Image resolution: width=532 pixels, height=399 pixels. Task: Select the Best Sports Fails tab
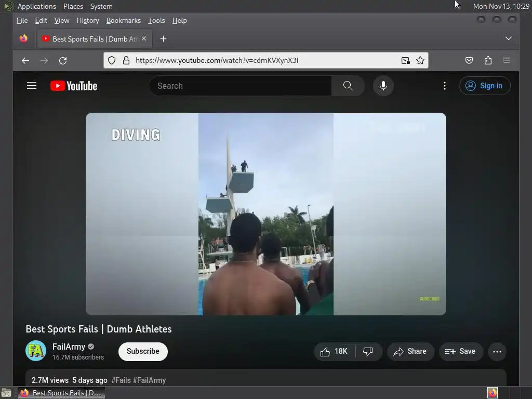tap(95, 39)
